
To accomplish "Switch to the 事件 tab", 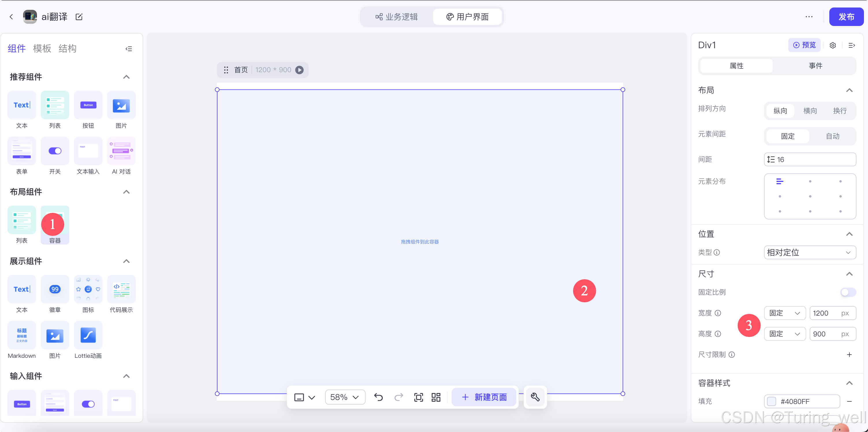I will click(x=815, y=66).
